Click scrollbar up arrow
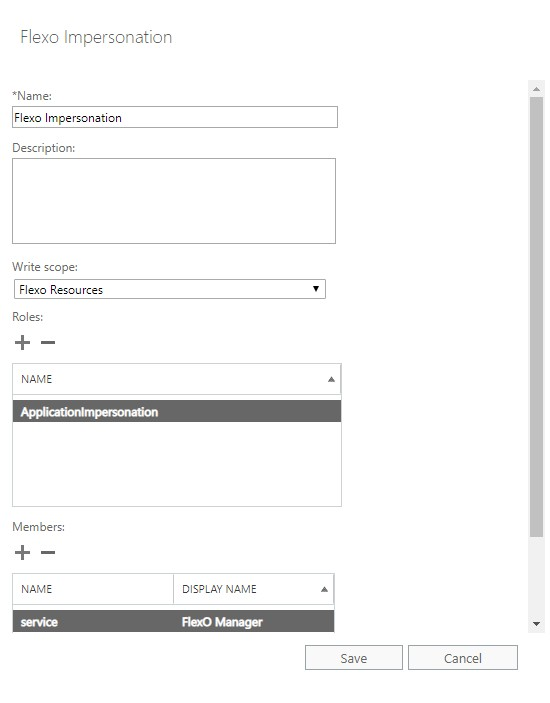Screen dimensions: 550x703 pyautogui.click(x=536, y=89)
